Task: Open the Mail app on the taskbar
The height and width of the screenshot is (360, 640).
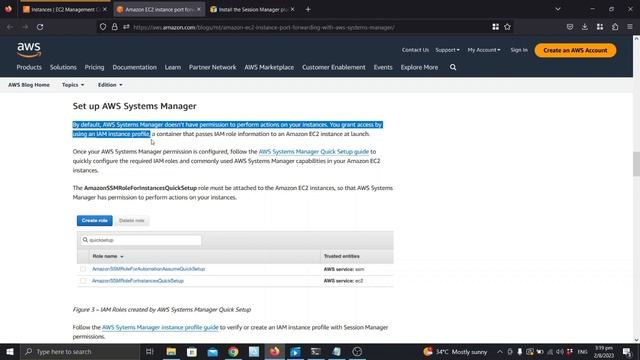Action: (x=213, y=351)
